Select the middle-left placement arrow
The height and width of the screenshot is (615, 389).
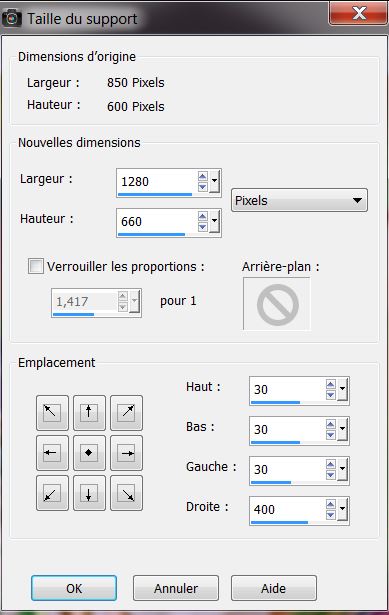tap(52, 453)
